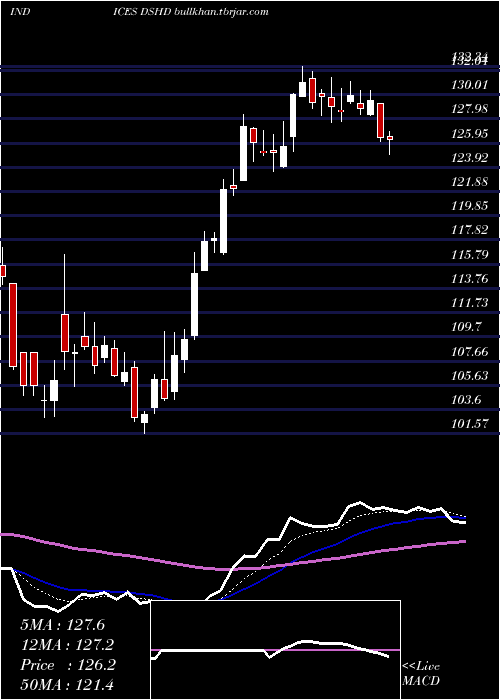The image size is (500, 700).
Task: Click the 12MA : 127.2 readout
Action: pyautogui.click(x=67, y=645)
